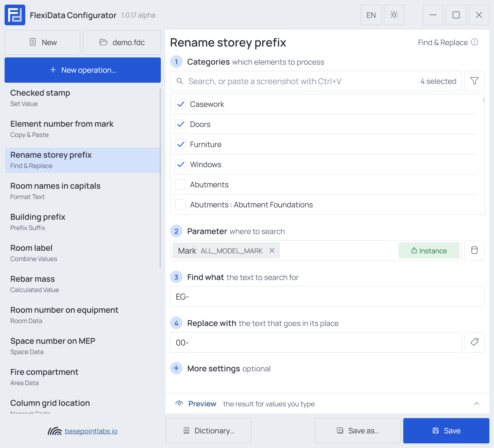Open the category filter funnel icon
The image size is (494, 448).
[474, 81]
